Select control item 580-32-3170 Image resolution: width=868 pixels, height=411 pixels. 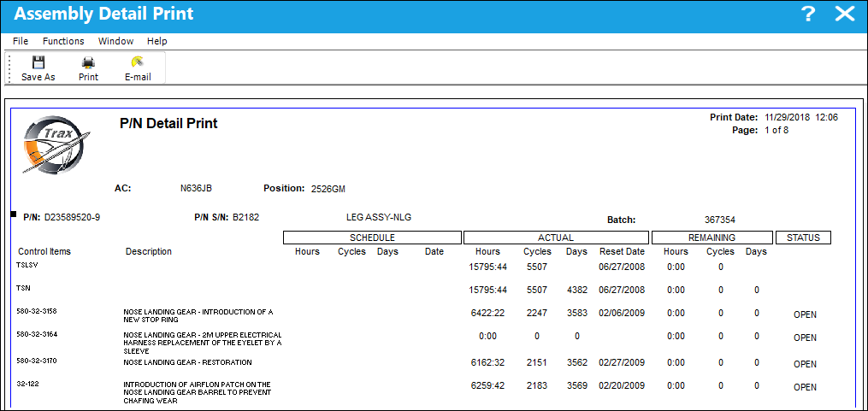(x=37, y=361)
